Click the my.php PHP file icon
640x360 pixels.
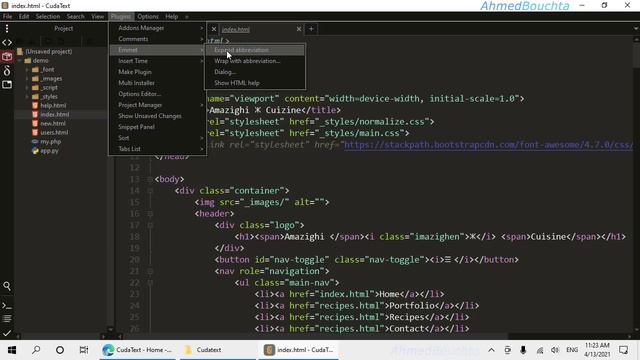point(35,142)
